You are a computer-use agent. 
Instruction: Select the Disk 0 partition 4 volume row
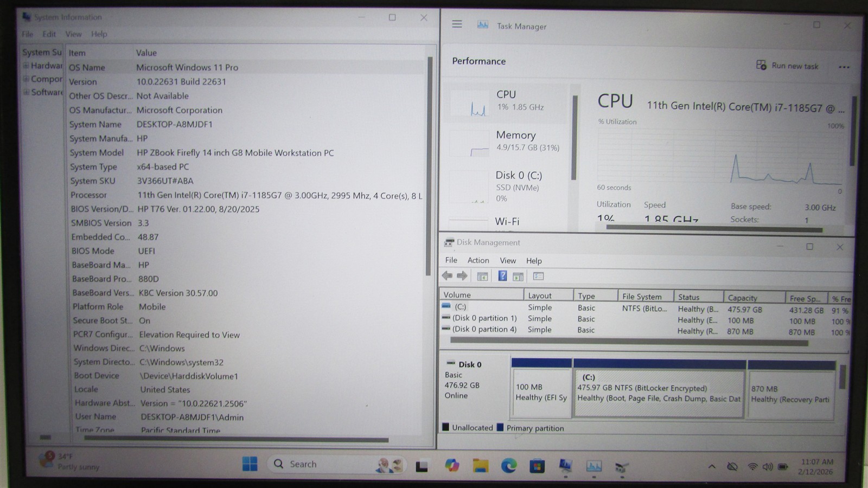[x=646, y=330]
